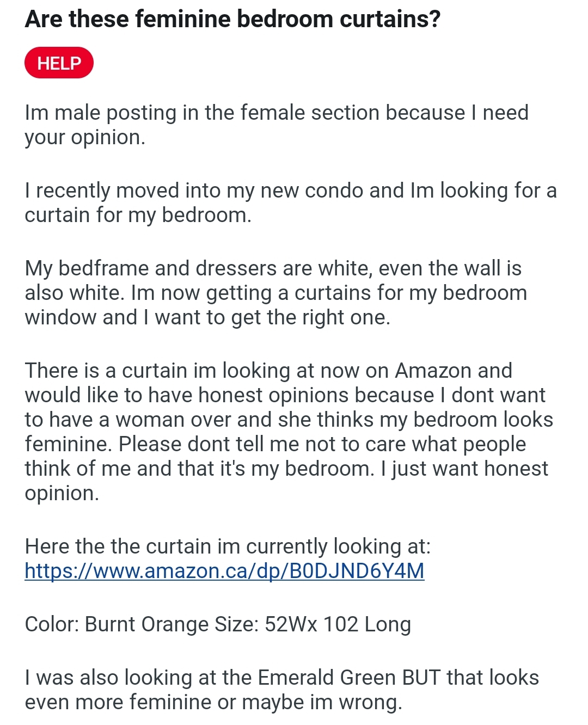Click the "B0DJND6Y4M" product ID in link

coord(357,571)
